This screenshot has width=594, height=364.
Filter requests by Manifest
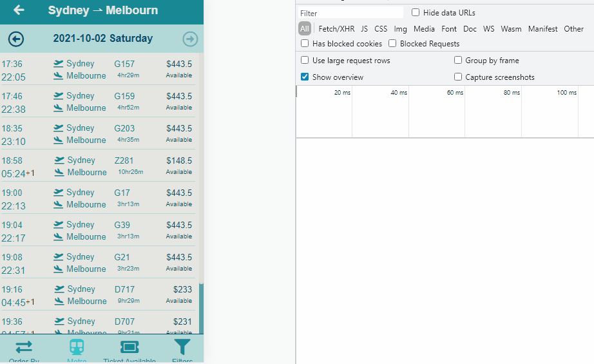[x=543, y=29]
